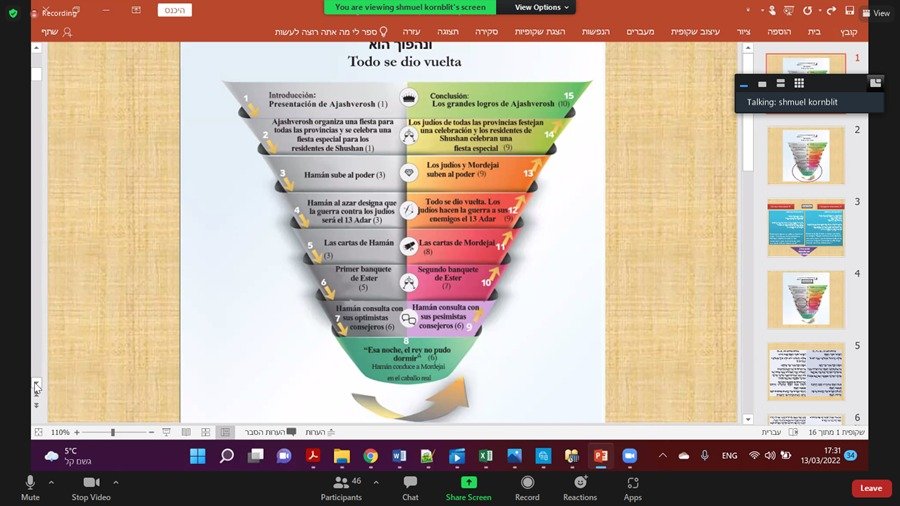Leave the Zoom meeting
900x506 pixels.
(x=871, y=488)
